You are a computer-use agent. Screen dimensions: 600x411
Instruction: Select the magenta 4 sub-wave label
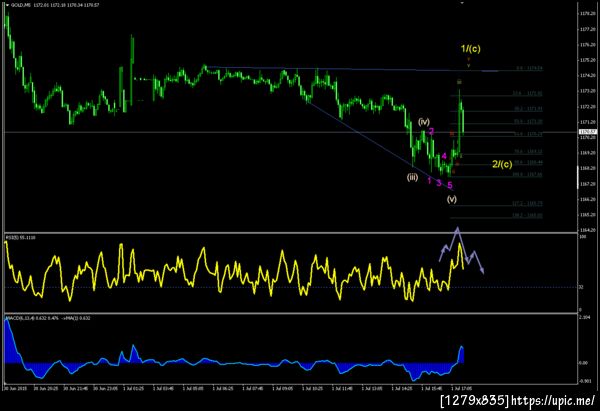(x=444, y=156)
